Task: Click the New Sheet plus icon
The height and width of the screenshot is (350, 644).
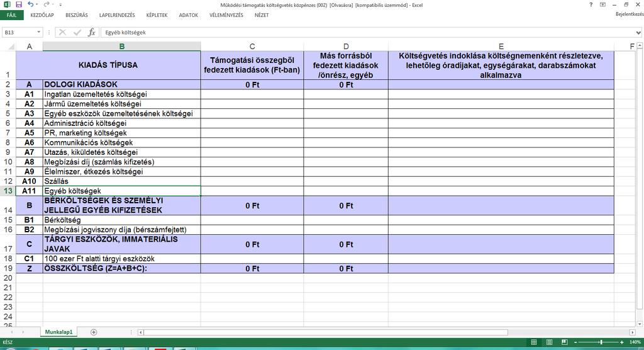Action: click(94, 332)
